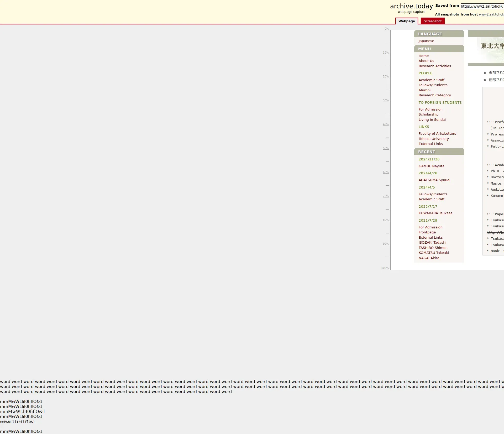Open the Tohoku University link

coord(433,139)
